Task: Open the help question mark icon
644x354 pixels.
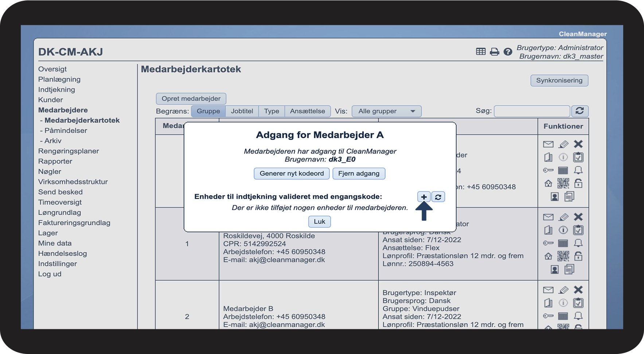Action: (508, 52)
